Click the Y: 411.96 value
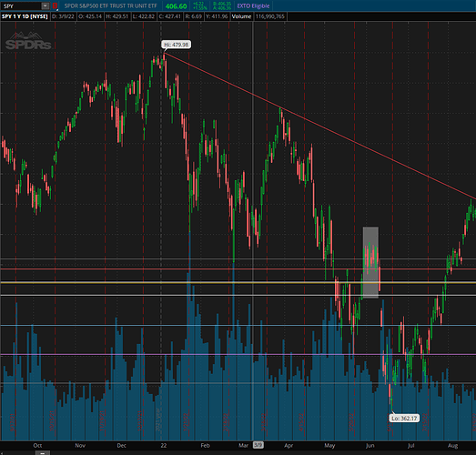 (x=217, y=16)
